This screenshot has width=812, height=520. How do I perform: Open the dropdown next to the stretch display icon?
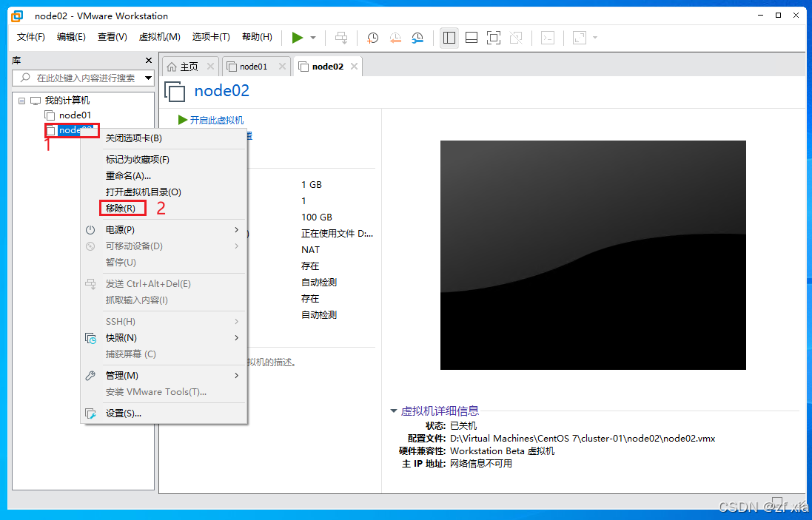(595, 38)
